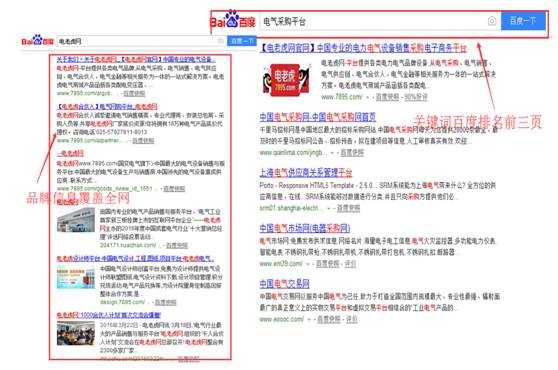Open the 中国电气交易网 result link

284,284
